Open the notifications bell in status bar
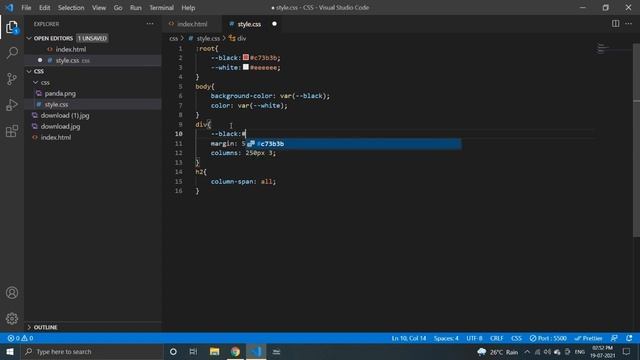Viewport: 640px width, 360px height. coord(629,338)
